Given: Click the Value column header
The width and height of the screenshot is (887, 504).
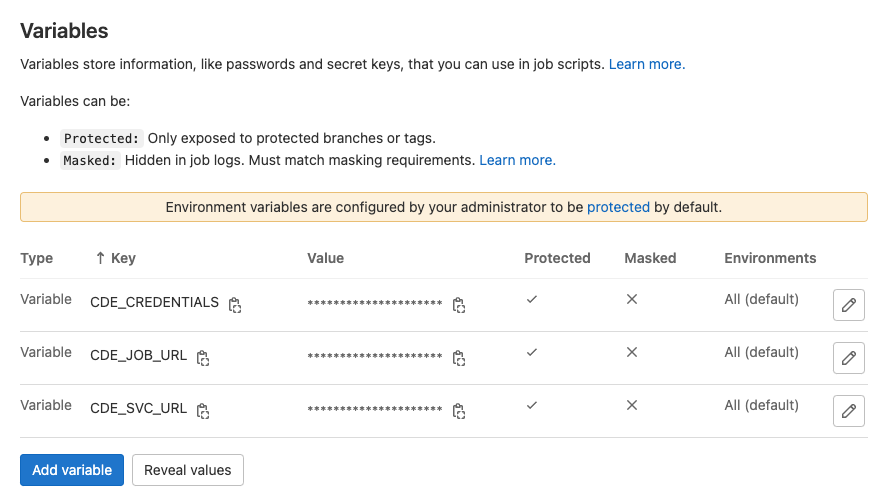Looking at the screenshot, I should click(x=325, y=258).
